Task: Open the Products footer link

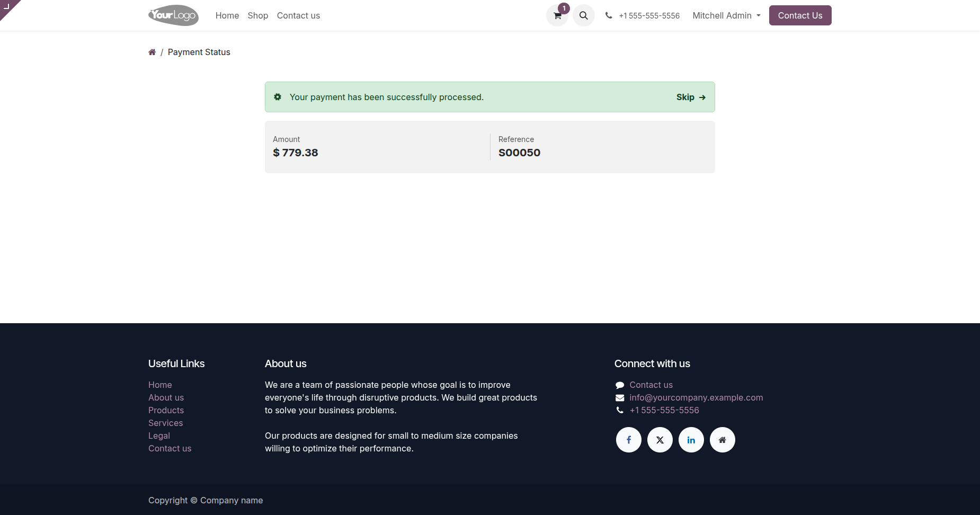Action: tap(166, 410)
